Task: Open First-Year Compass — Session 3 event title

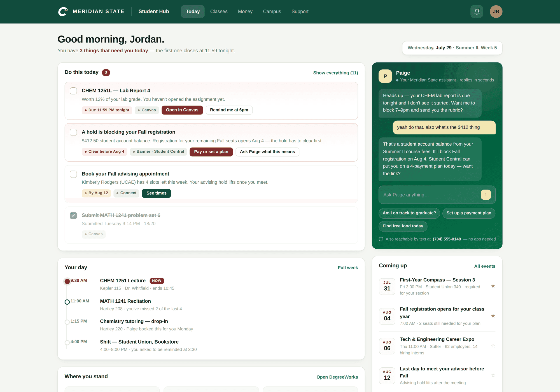Action: click(x=437, y=280)
